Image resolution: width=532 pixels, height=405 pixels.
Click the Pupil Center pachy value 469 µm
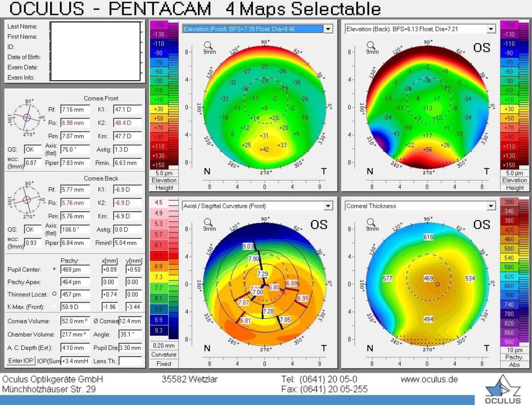click(75, 269)
